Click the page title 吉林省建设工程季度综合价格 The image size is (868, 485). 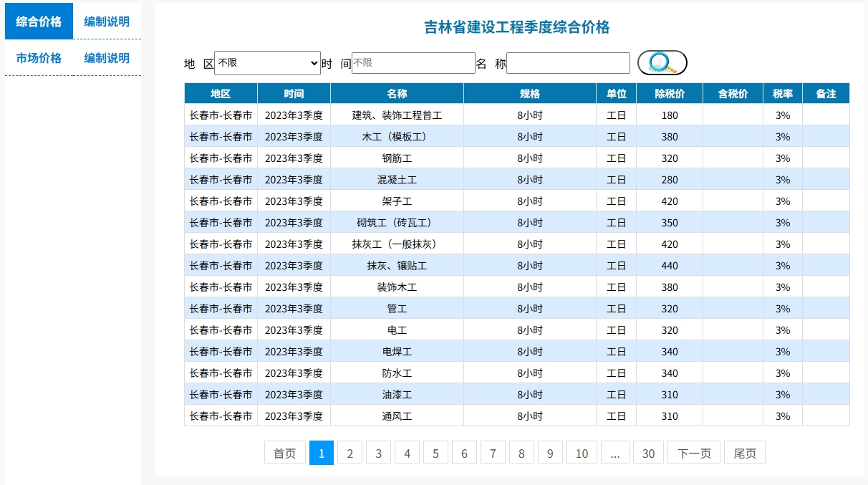(x=516, y=27)
